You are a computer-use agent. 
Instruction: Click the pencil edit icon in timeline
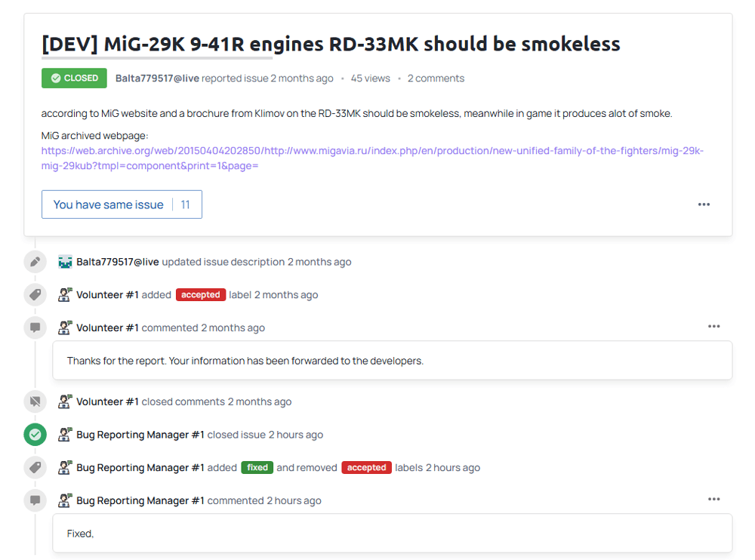[35, 262]
